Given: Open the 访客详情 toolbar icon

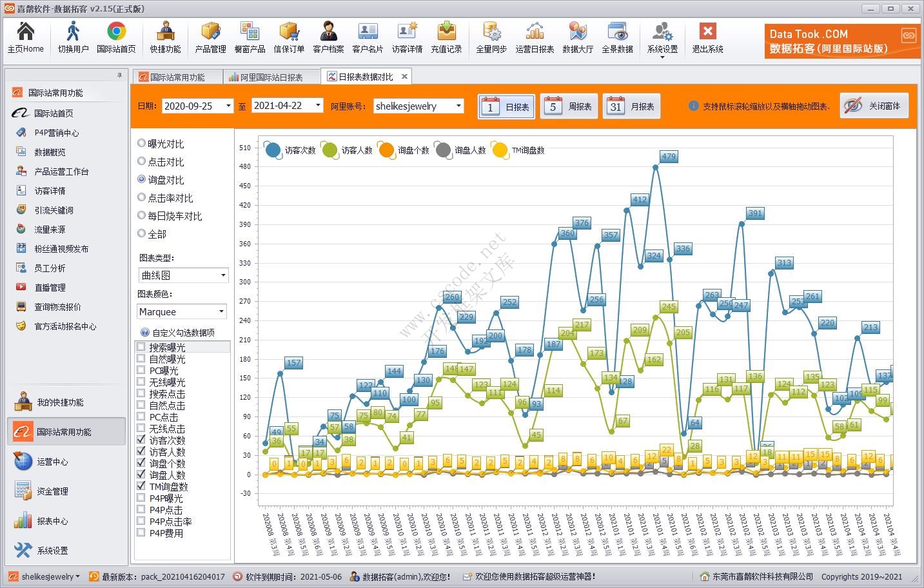Looking at the screenshot, I should pos(407,37).
